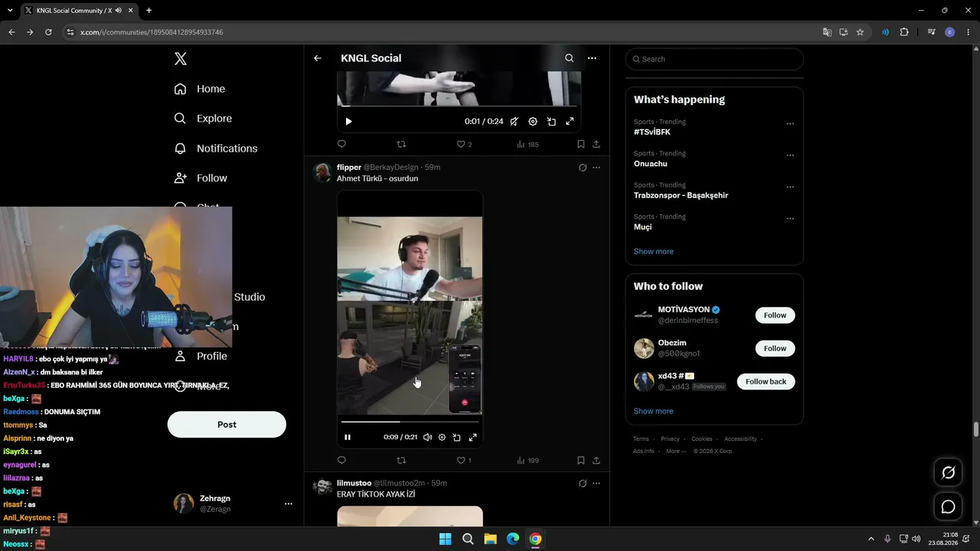Screen dimensions: 980x551
Task: Seek along the top video's progress bar
Action: point(459,106)
